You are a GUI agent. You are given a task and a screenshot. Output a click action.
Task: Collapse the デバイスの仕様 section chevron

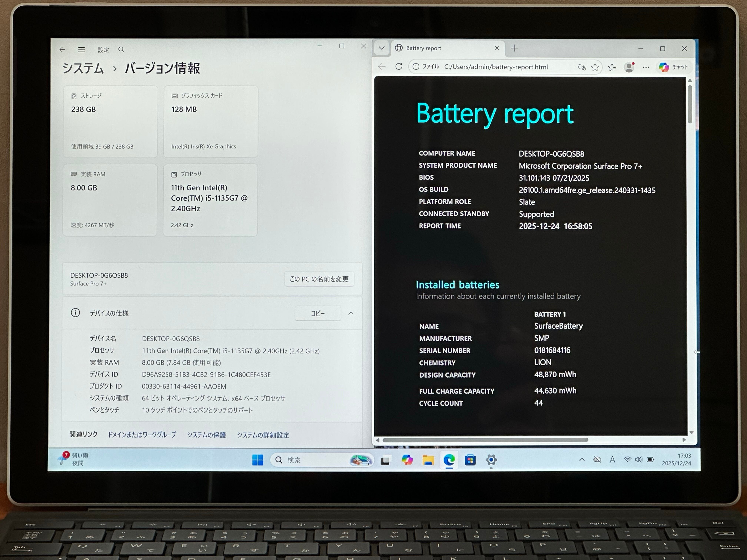coord(351,313)
